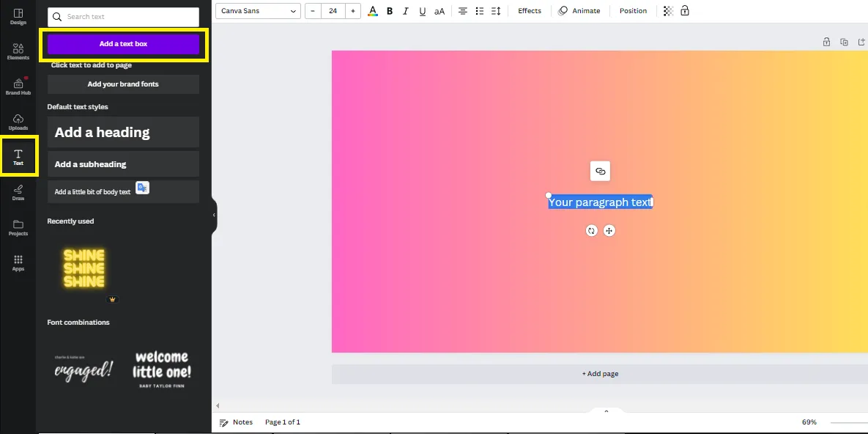Image resolution: width=868 pixels, height=434 pixels.
Task: Click the Your paragraph text box
Action: coord(601,202)
